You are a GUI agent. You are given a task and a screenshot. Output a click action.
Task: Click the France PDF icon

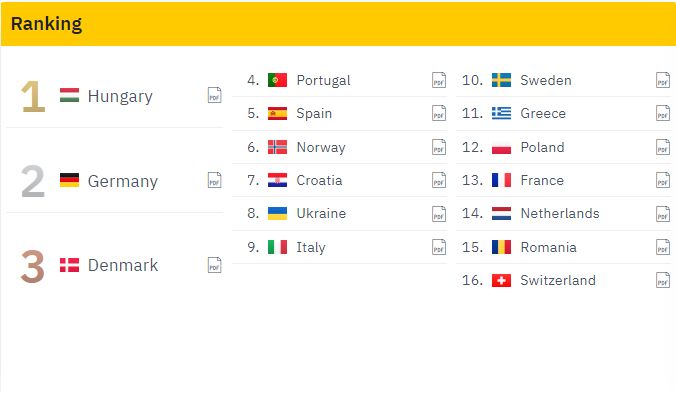[x=663, y=180]
